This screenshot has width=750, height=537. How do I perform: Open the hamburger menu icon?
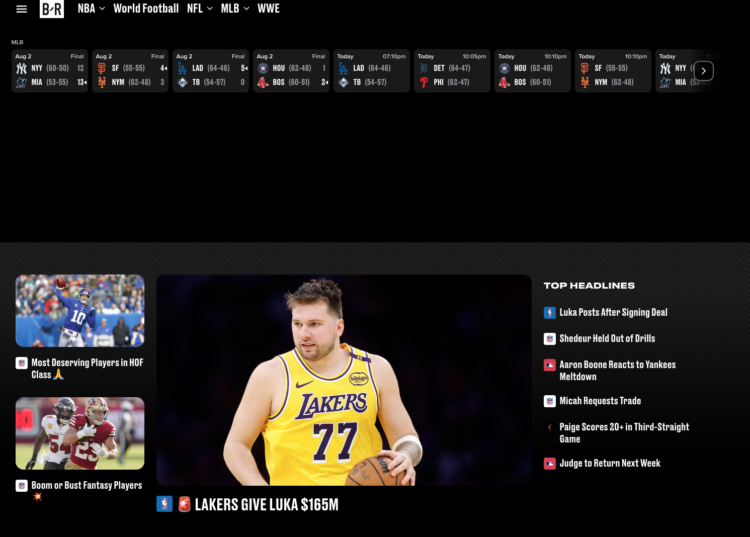click(22, 9)
